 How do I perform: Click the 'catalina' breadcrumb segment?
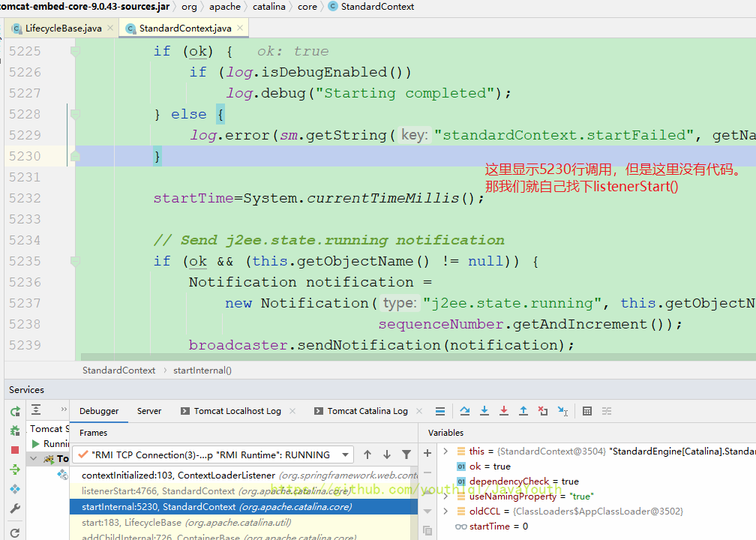click(268, 7)
